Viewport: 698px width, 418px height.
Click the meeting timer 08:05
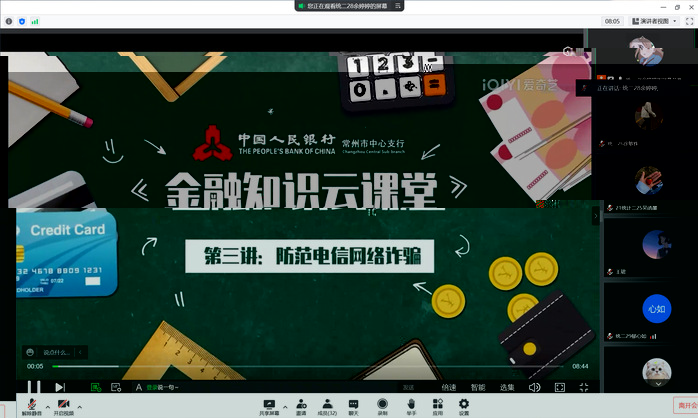pyautogui.click(x=613, y=21)
